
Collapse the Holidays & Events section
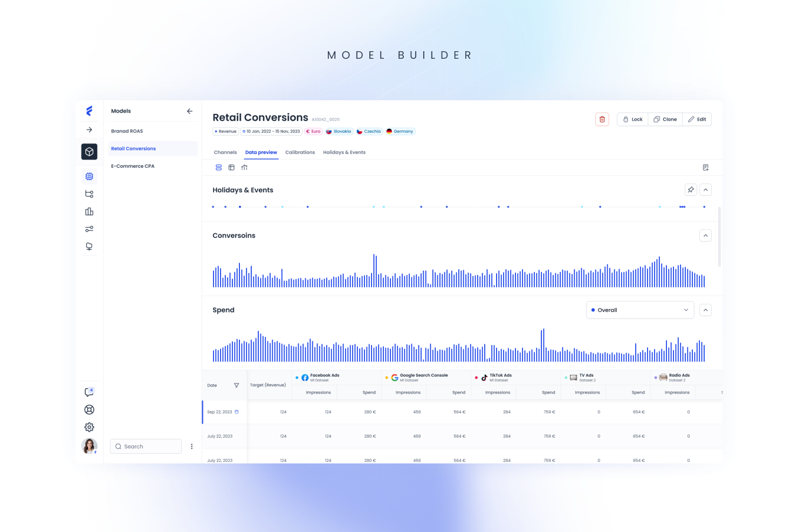705,190
